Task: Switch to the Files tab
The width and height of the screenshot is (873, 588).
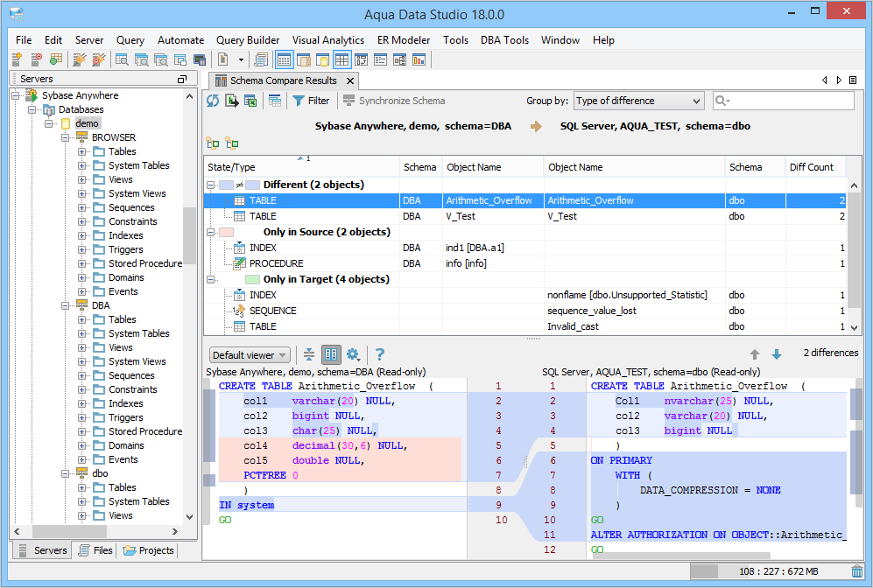Action: (96, 550)
